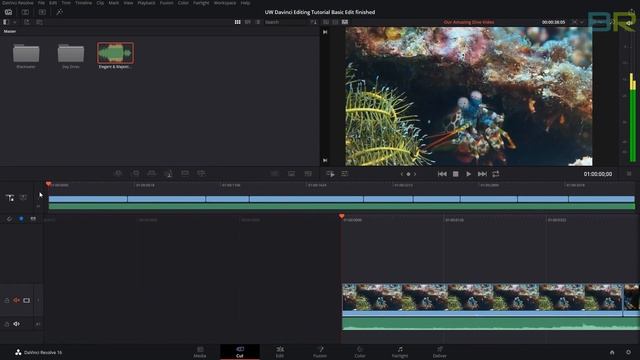Lock video track 1
Viewport: 640px width, 360px height.
pyautogui.click(x=7, y=300)
